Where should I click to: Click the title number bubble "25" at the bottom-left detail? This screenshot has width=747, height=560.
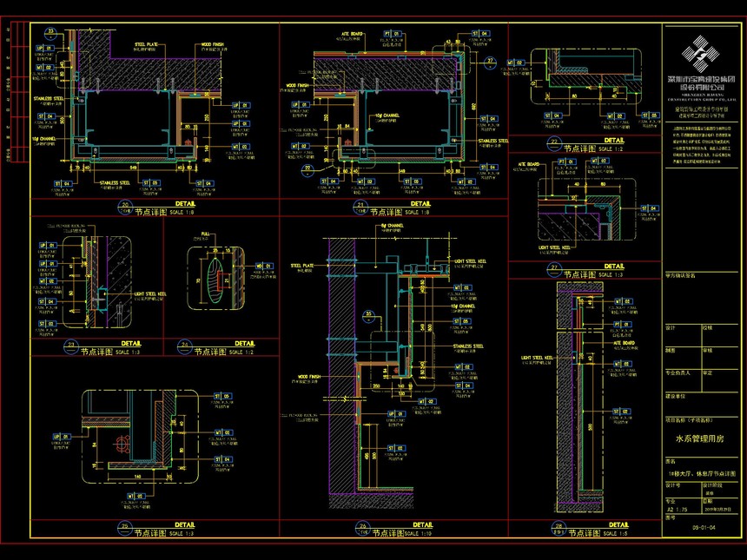click(125, 529)
